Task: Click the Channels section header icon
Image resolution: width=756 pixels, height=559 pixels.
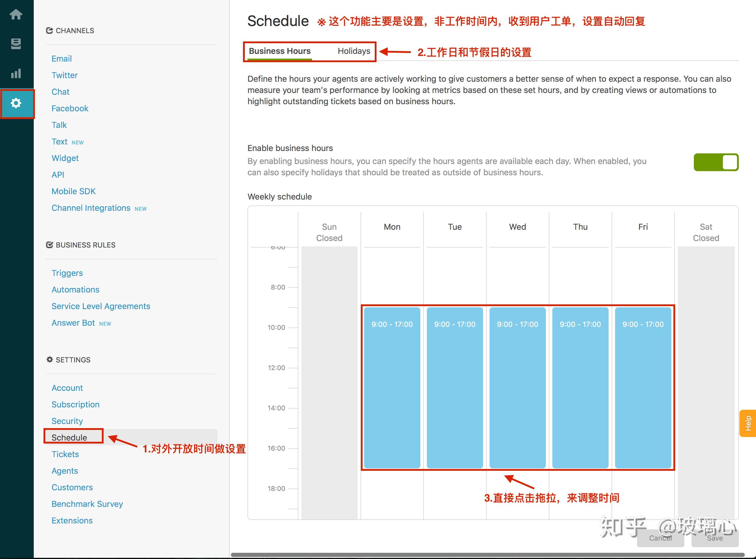Action: (49, 30)
